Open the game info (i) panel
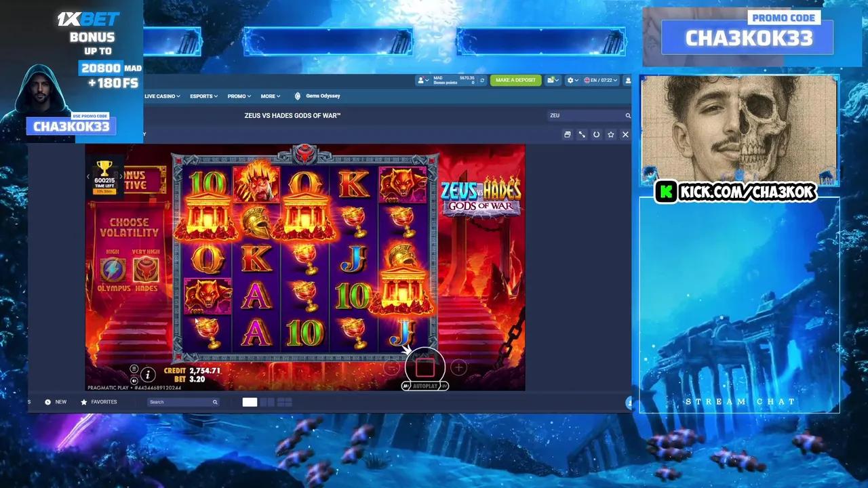868x488 pixels. (148, 374)
